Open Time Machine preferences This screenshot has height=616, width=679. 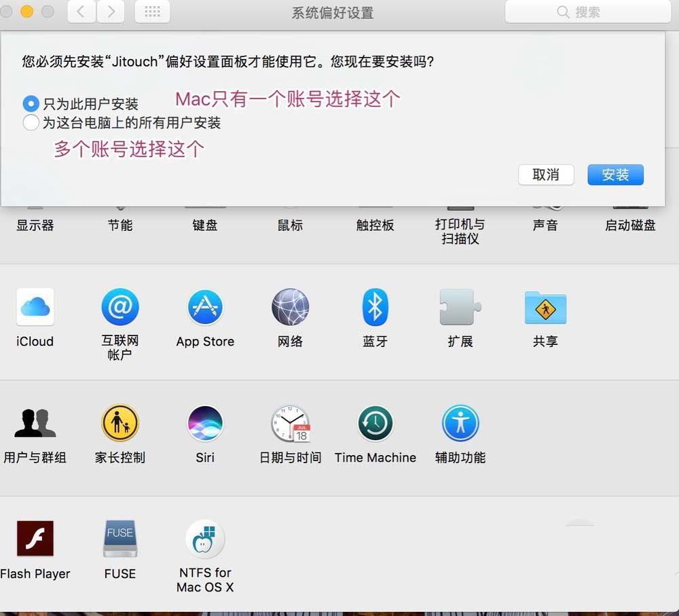tap(375, 422)
